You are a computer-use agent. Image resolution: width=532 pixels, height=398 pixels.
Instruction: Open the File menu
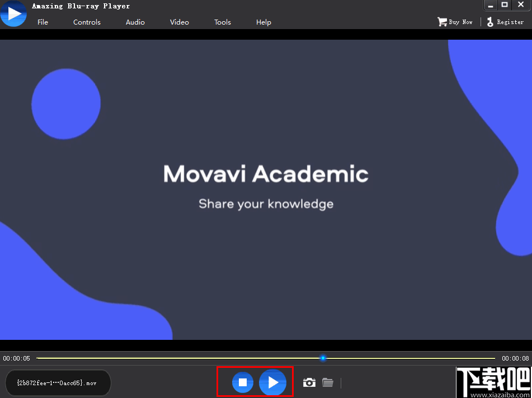coord(43,22)
